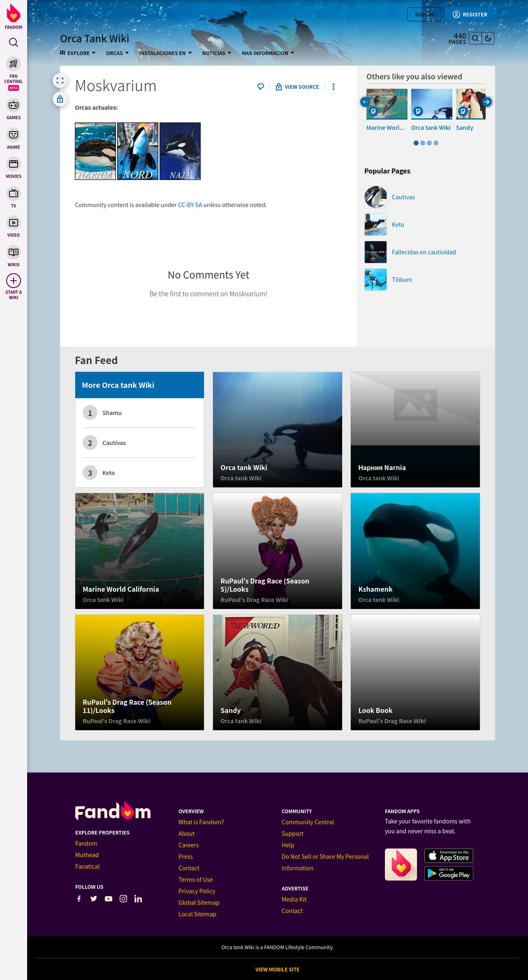Select the third carousel pagination dot
The image size is (528, 980).
(x=429, y=143)
